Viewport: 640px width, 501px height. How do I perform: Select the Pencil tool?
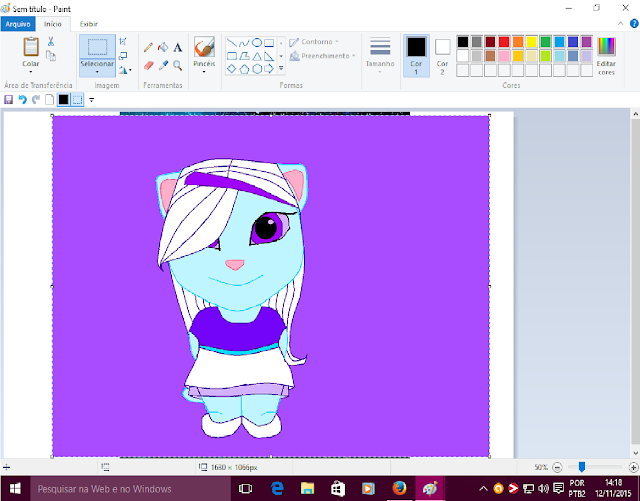click(149, 47)
